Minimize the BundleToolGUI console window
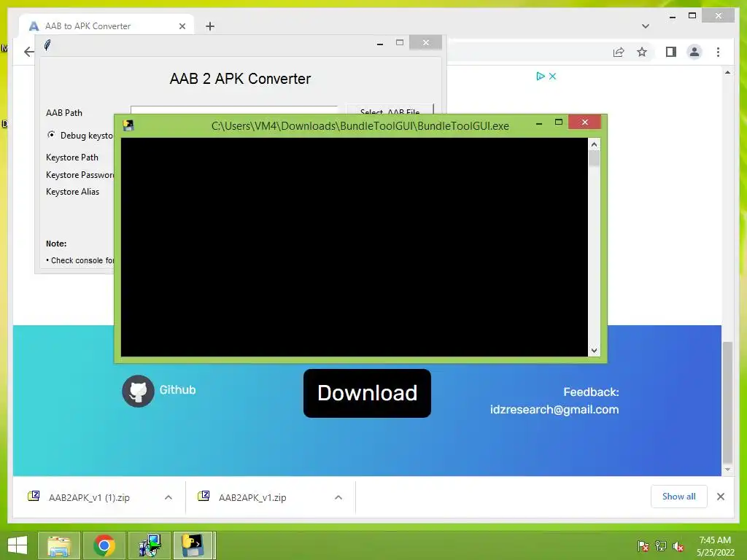Viewport: 747px width, 560px height. click(x=539, y=122)
